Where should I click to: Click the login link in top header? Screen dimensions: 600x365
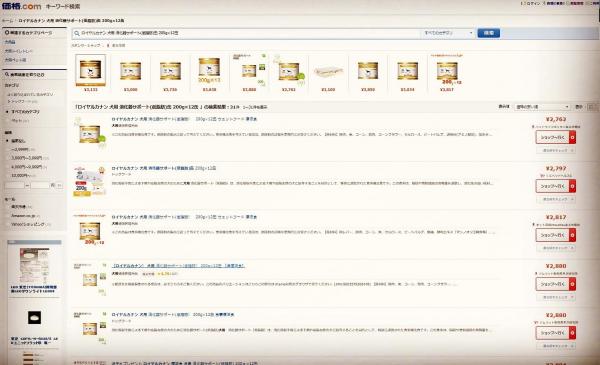(532, 3)
